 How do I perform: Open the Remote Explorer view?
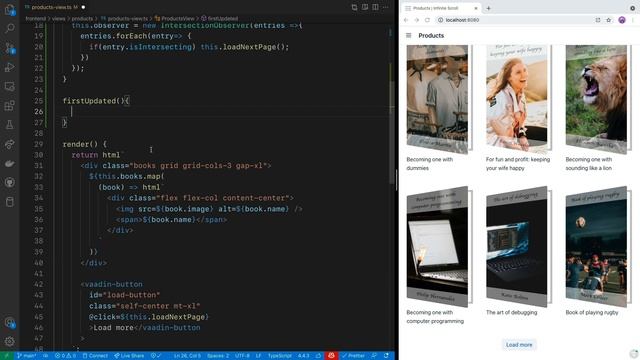(x=9, y=87)
